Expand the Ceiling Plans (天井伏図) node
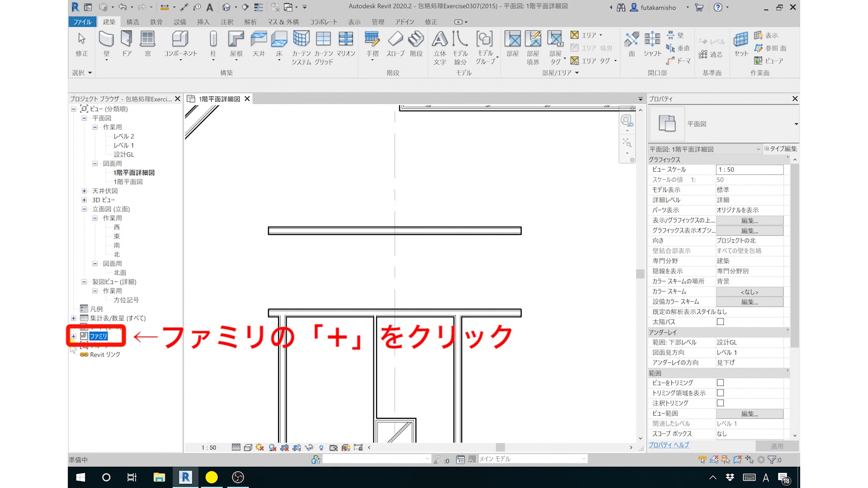Viewport: 868px width, 488px height. 84,191
